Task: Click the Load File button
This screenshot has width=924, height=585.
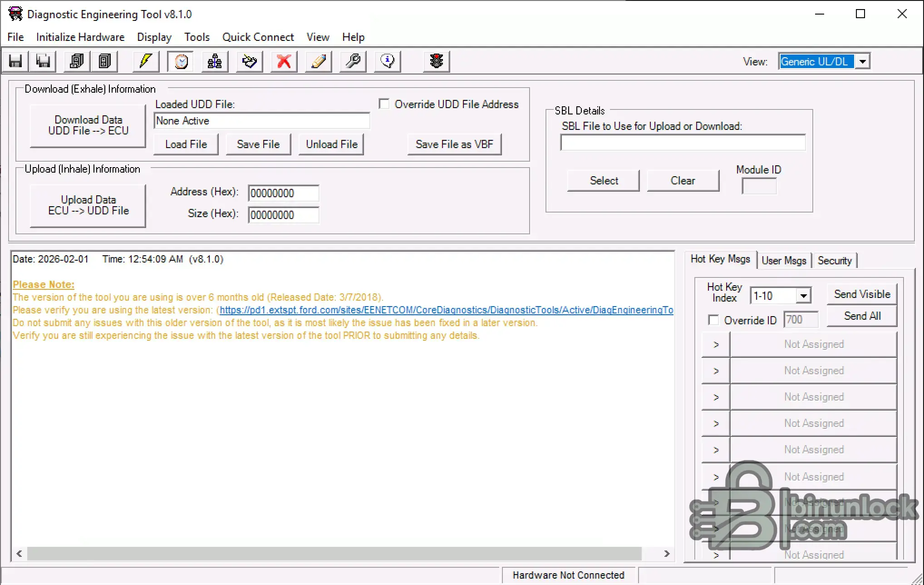Action: 186,144
